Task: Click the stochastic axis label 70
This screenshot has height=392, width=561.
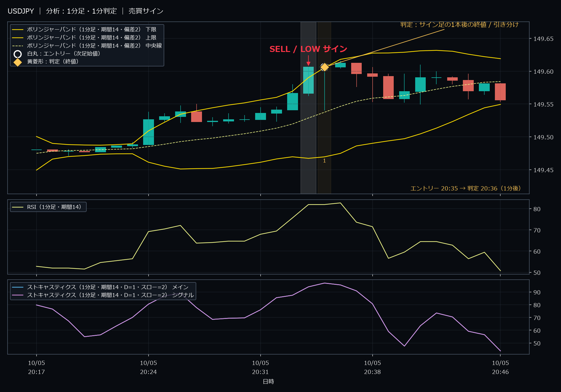Action: [x=537, y=318]
